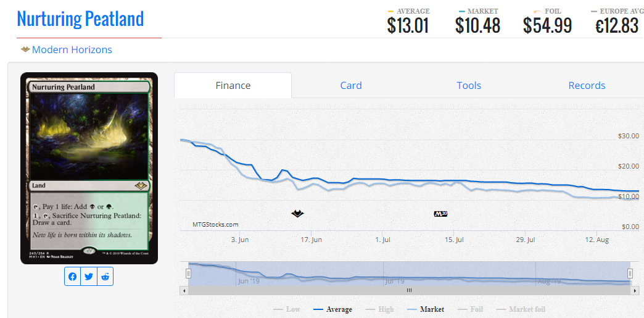Click the 17. Jun axis label

311,240
